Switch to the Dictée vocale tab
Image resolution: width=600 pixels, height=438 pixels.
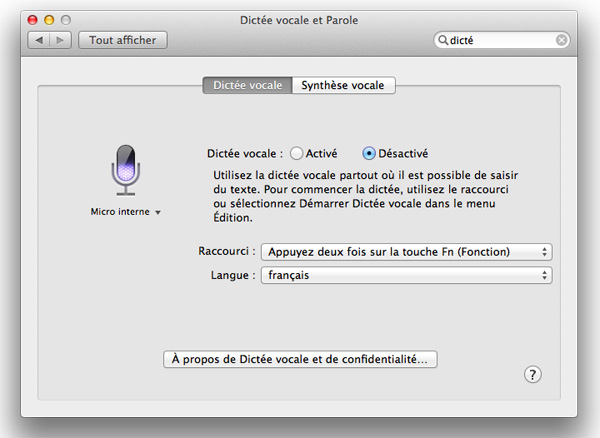pos(248,86)
